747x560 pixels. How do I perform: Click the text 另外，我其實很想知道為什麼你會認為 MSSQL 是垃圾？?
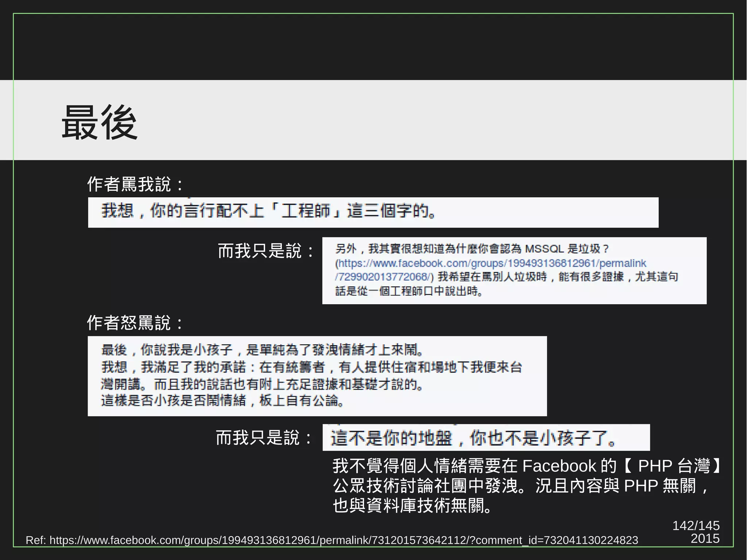[x=472, y=249]
